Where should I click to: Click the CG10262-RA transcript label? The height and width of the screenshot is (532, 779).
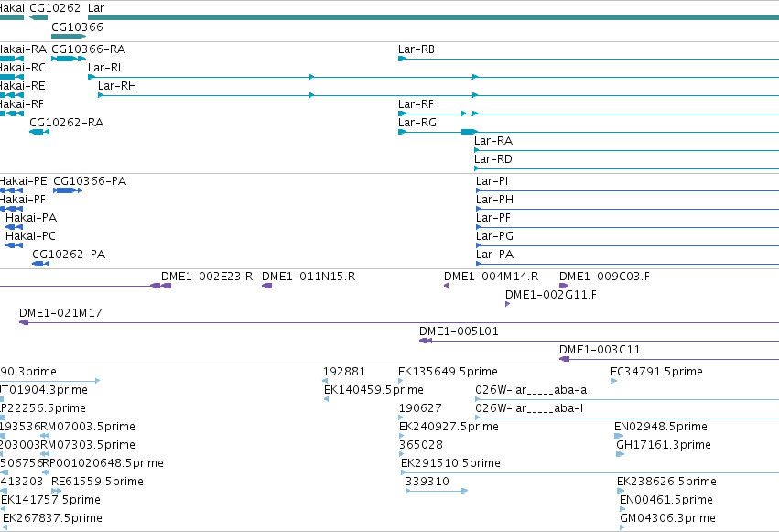(x=67, y=123)
